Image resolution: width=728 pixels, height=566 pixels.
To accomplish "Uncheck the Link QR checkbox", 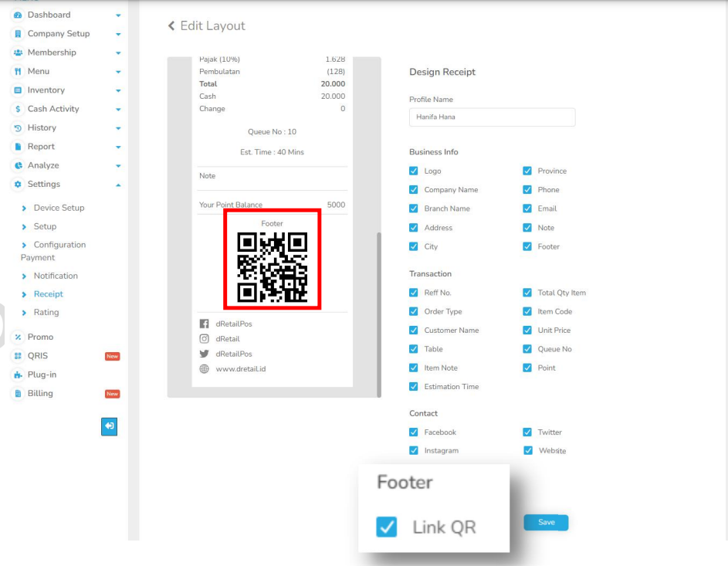I will point(386,527).
